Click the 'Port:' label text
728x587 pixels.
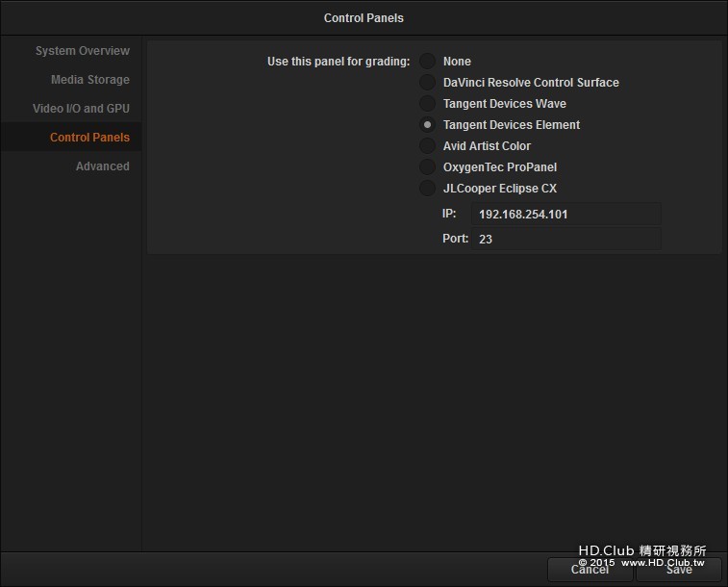455,239
